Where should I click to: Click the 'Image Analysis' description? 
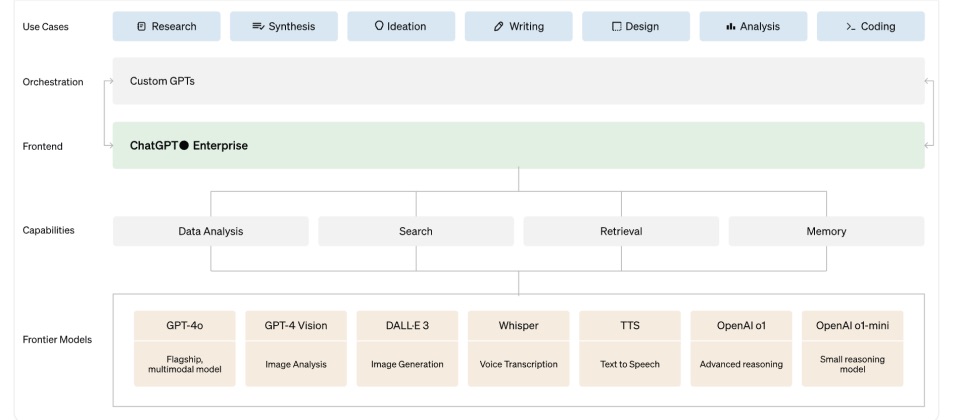pos(296,364)
